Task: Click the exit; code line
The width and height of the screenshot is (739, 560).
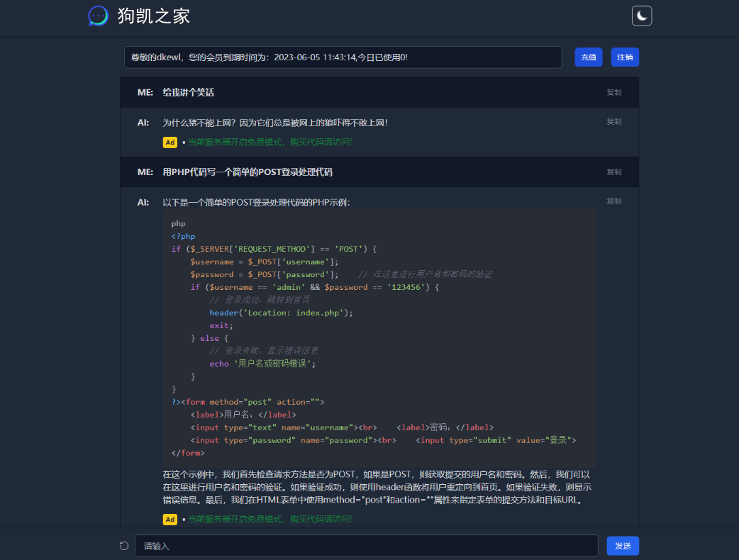Action: [221, 325]
